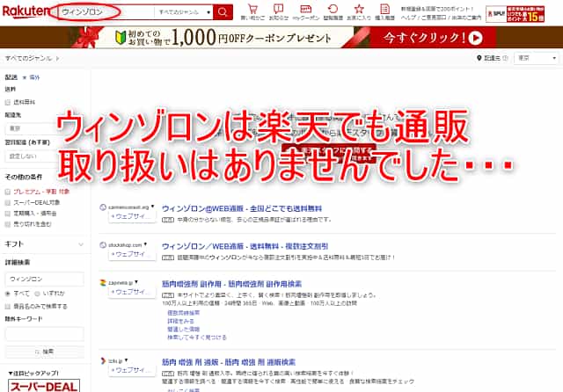This screenshot has width=563, height=392.
Task: Expand the izito.jp ad arrow
Action: (126, 360)
